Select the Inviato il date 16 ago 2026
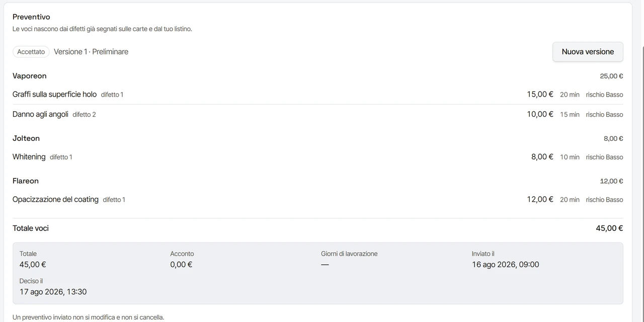The image size is (644, 322). coord(505,265)
